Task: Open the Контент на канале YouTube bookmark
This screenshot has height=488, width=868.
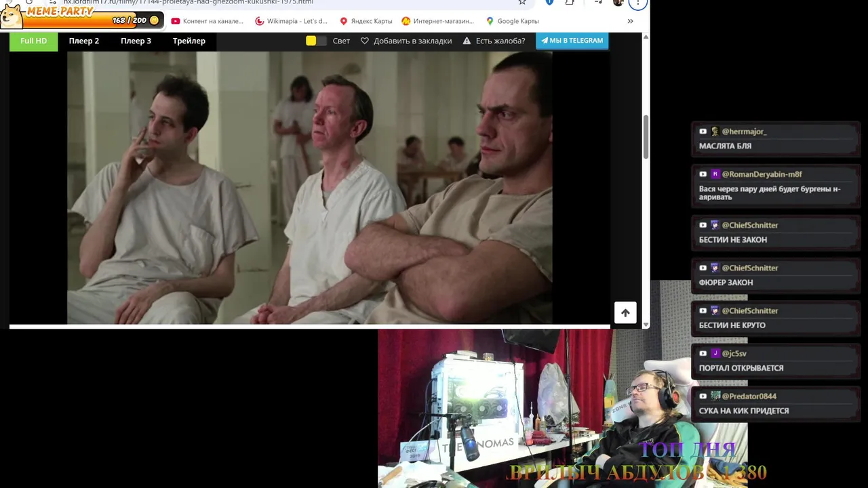Action: [x=208, y=21]
